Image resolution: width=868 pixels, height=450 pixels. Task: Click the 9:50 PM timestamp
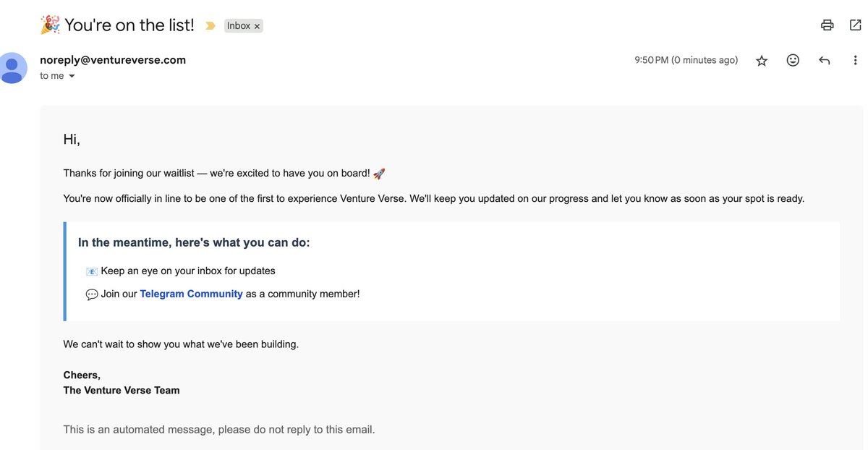686,60
